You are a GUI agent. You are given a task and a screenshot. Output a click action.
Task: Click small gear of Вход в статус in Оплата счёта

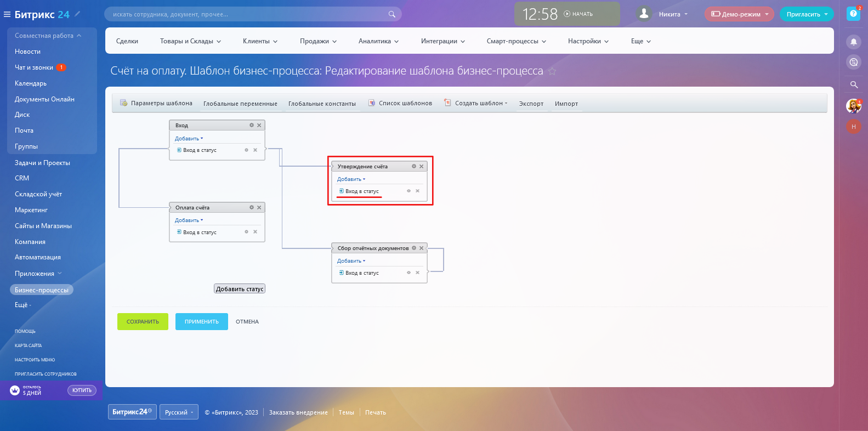coord(247,232)
